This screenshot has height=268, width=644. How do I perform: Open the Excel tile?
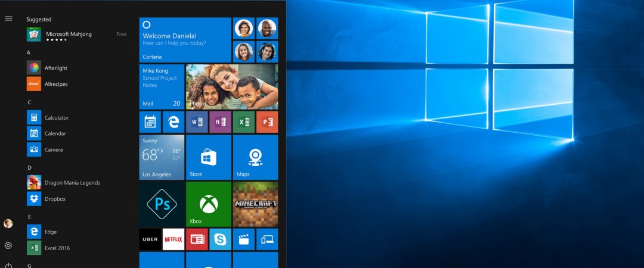click(x=243, y=122)
